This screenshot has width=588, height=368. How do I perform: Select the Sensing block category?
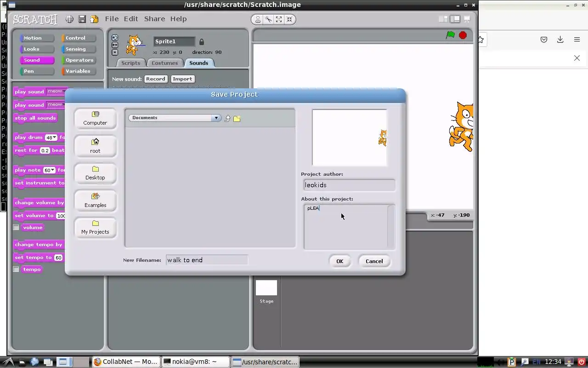(x=79, y=49)
